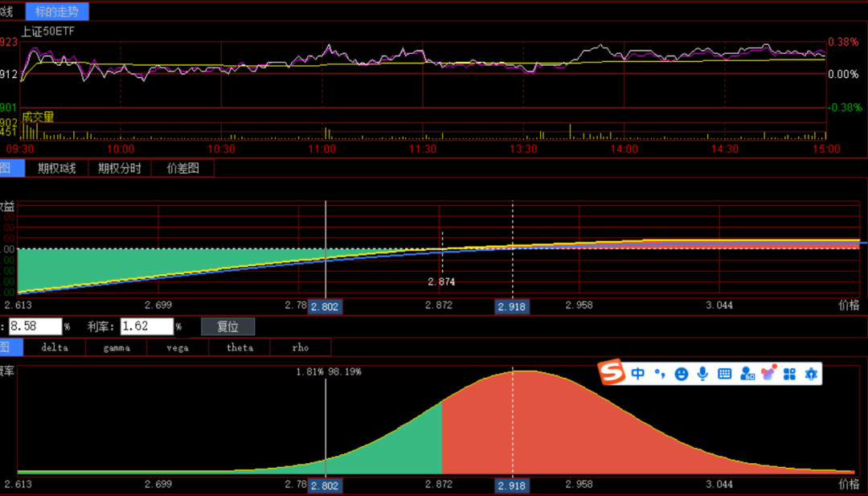
Task: Open the skin shop shirt icon
Action: coord(768,372)
